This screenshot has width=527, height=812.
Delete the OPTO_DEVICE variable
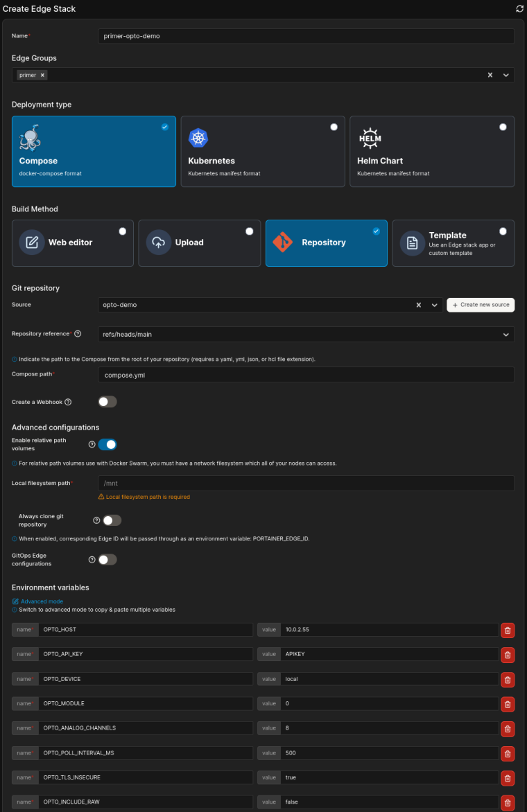click(508, 680)
